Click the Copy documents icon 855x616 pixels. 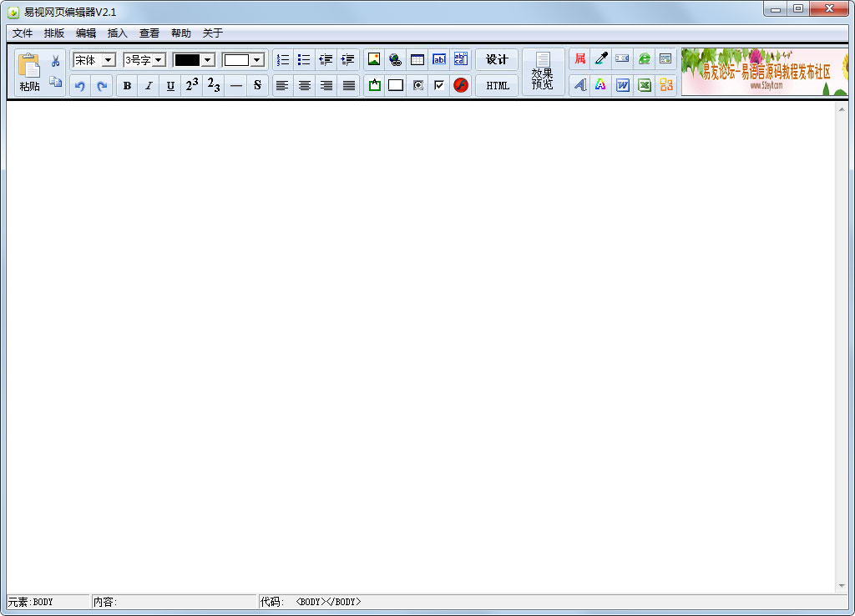click(56, 83)
